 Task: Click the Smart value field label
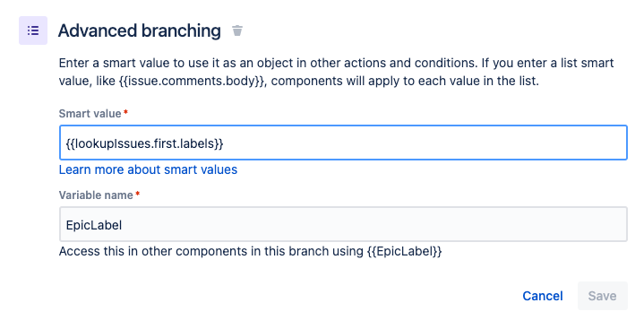tap(90, 114)
